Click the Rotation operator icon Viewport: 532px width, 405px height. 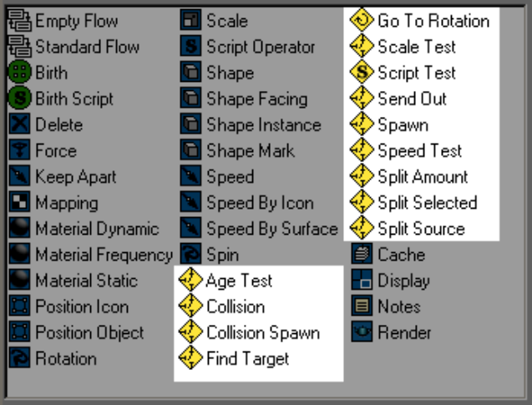tap(19, 359)
